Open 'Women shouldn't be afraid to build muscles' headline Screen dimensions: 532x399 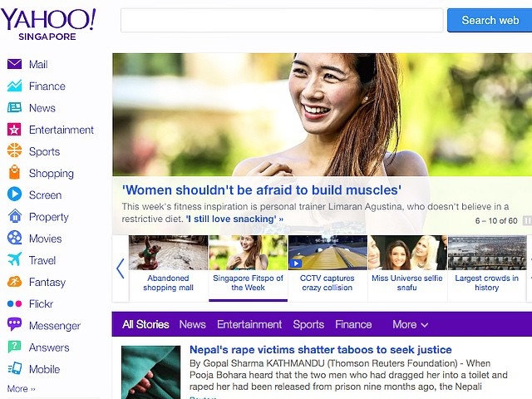262,190
